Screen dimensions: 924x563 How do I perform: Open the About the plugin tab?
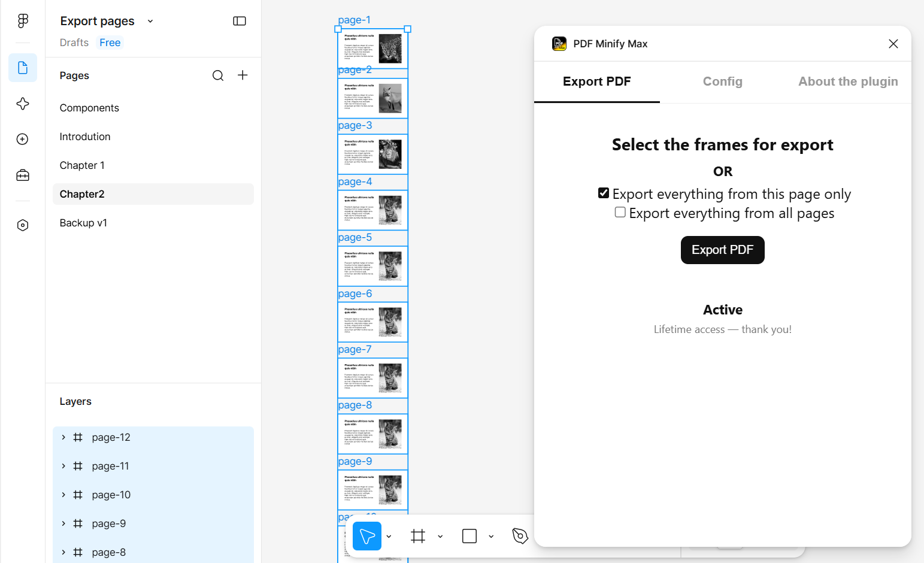[848, 82]
